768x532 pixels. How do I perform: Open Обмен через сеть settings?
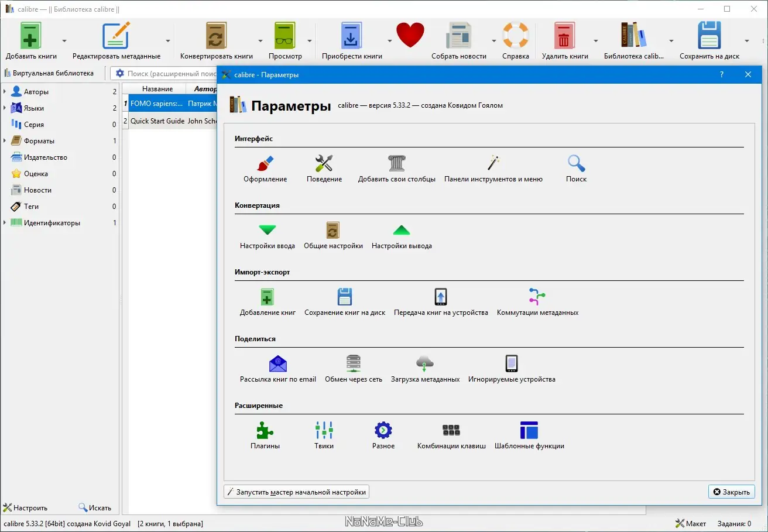coord(354,369)
